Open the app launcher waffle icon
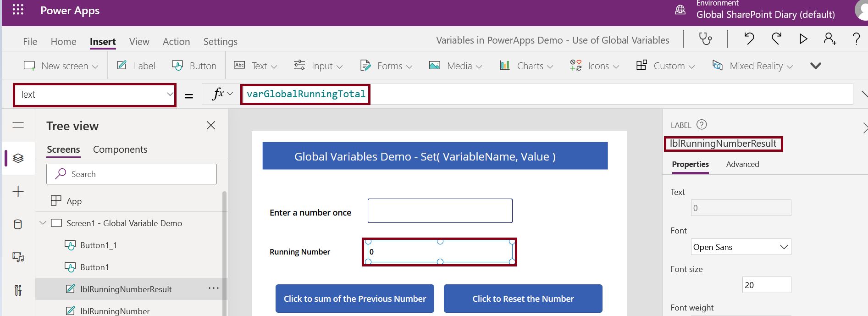 (x=18, y=10)
